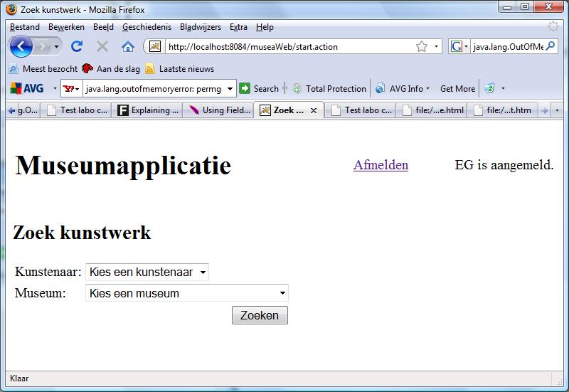Viewport: 569px width, 392px height.
Task: Click the Stop loading X icon
Action: coord(102,47)
